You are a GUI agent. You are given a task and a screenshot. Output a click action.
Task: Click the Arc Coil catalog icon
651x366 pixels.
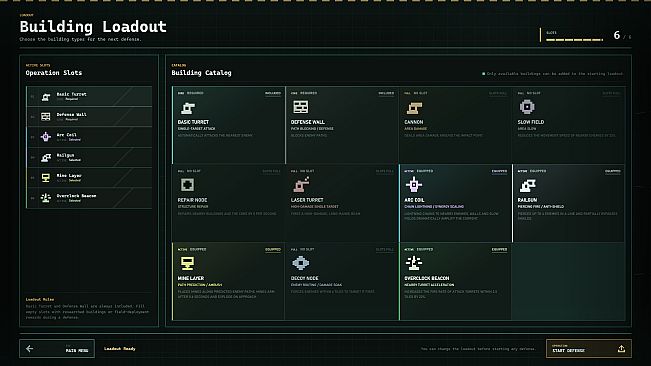pyautogui.click(x=414, y=185)
